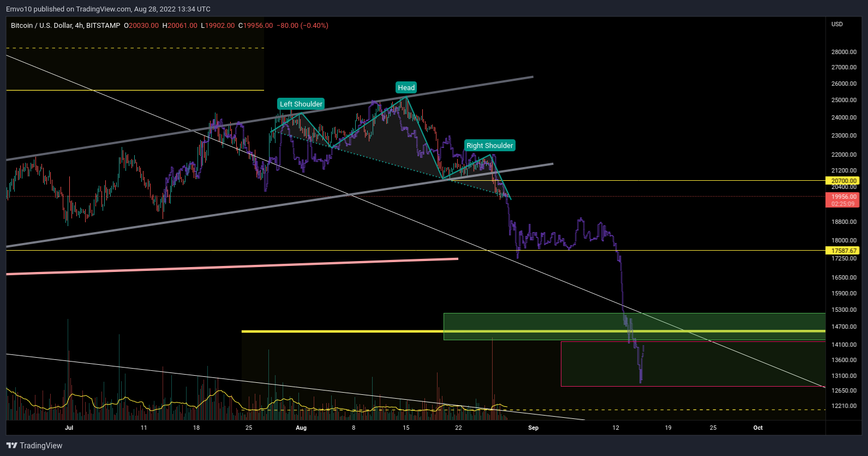Click the 'Right Shoulder' chart label

[x=489, y=145]
